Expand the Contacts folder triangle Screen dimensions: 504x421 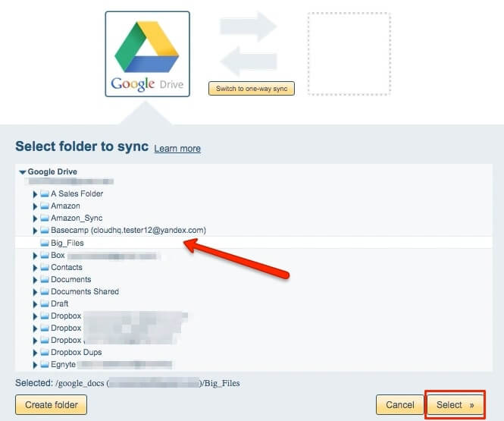click(x=35, y=268)
